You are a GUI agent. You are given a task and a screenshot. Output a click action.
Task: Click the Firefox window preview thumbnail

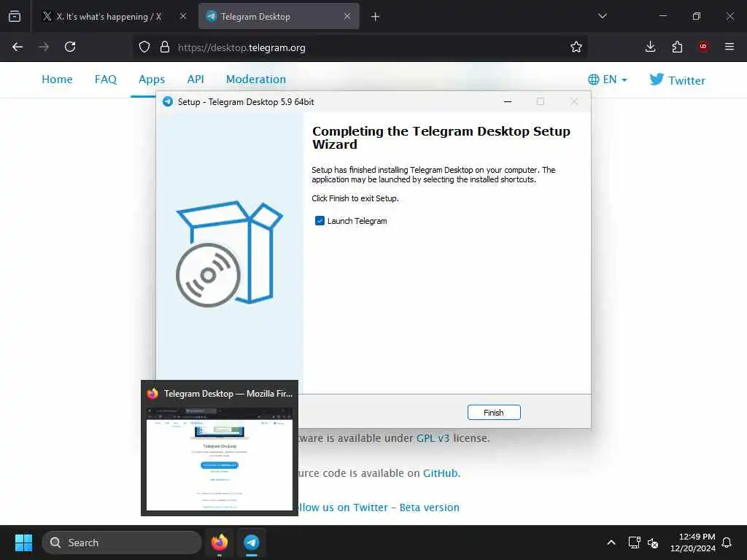tap(219, 458)
